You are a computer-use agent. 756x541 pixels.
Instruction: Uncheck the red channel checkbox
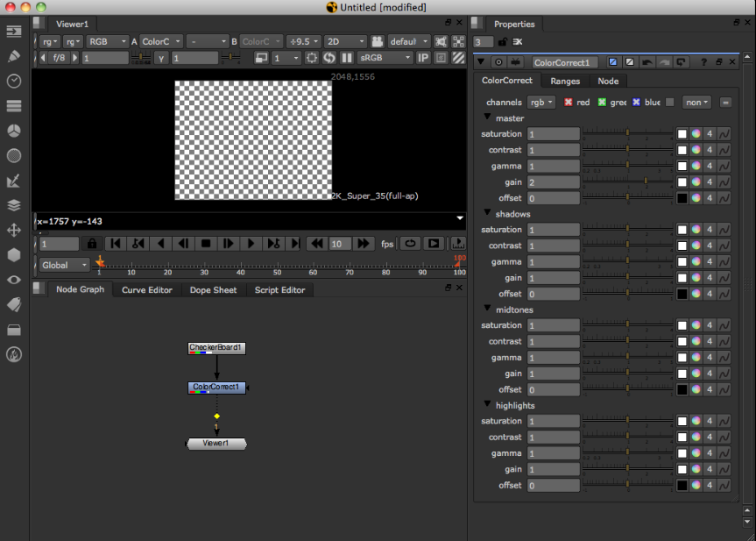pos(568,103)
